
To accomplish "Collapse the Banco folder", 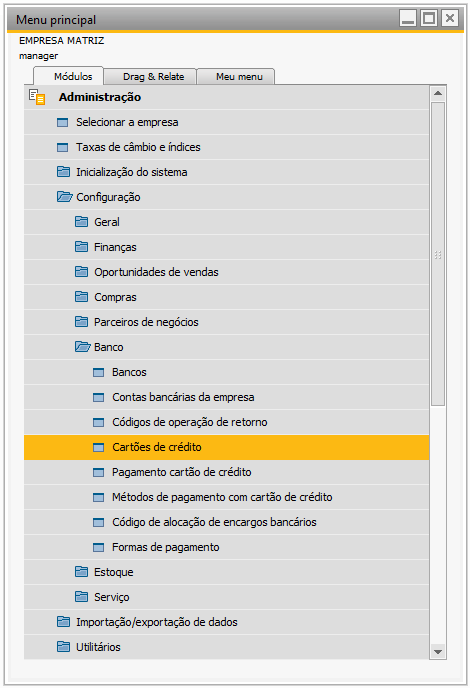I will pos(83,347).
